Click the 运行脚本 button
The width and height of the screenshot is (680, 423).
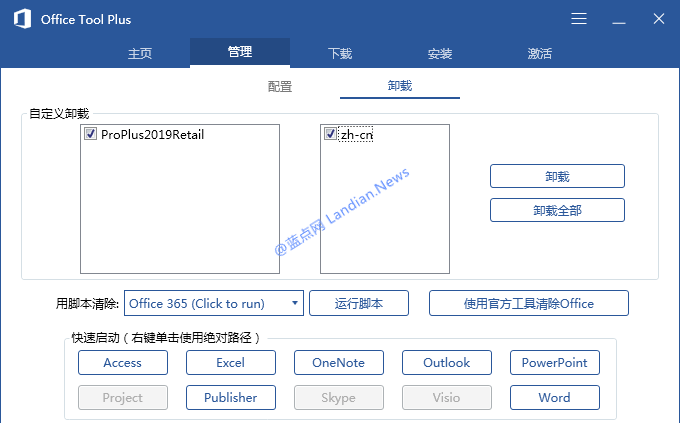tap(359, 303)
